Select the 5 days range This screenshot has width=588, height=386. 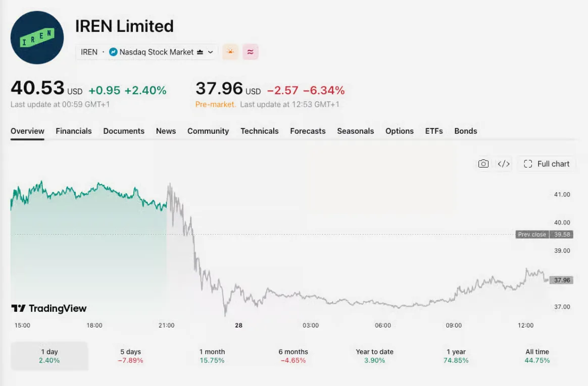coord(130,356)
